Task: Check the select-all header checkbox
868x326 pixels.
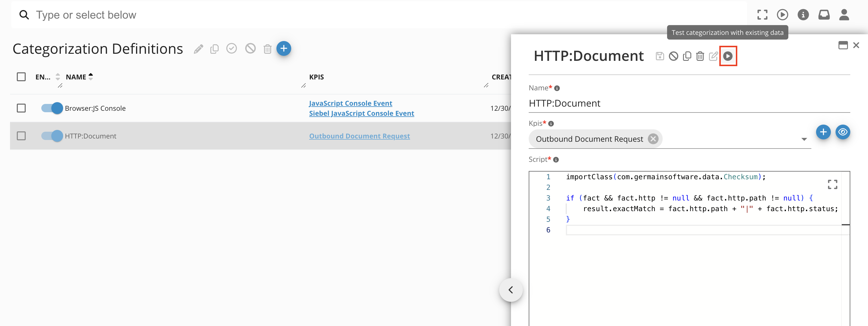Action: click(x=21, y=77)
